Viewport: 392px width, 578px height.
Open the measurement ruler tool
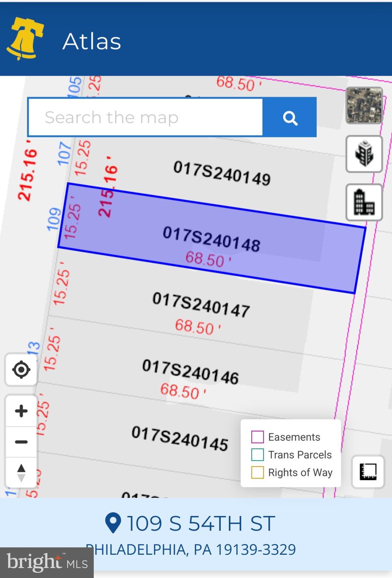tap(368, 472)
